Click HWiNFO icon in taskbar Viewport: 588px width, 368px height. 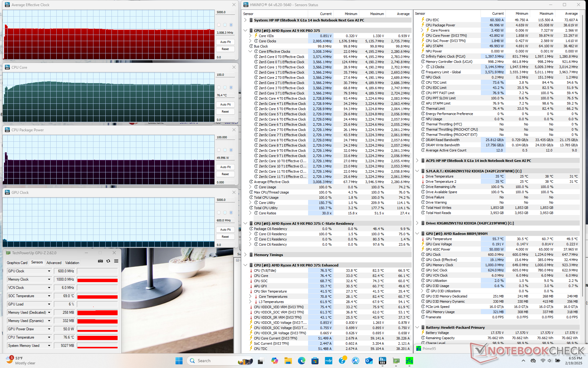(x=382, y=361)
